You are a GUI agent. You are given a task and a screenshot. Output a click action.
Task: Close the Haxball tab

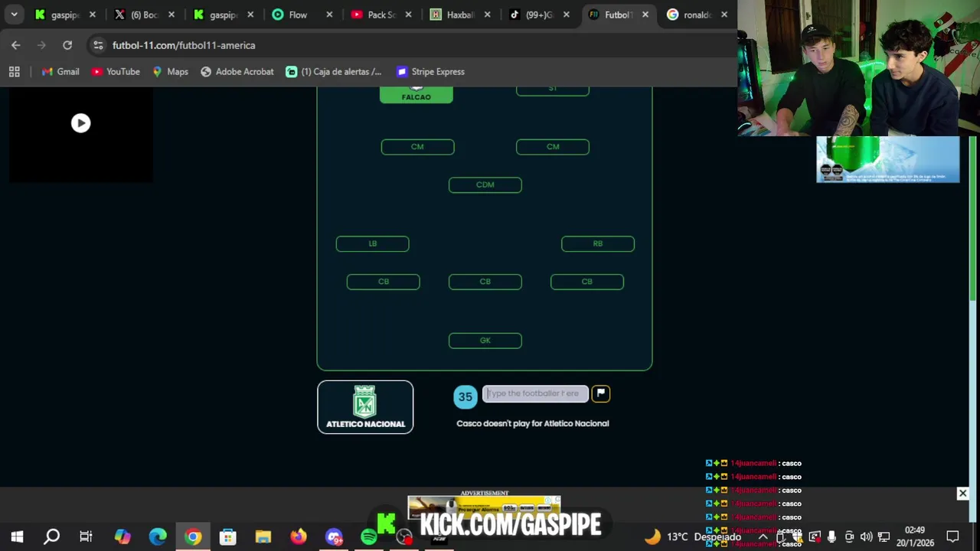click(487, 15)
